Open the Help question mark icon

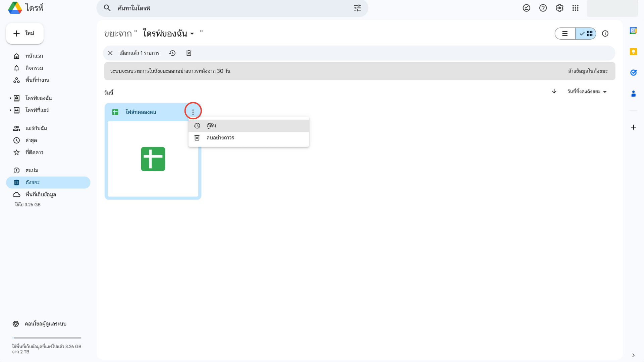point(543,8)
